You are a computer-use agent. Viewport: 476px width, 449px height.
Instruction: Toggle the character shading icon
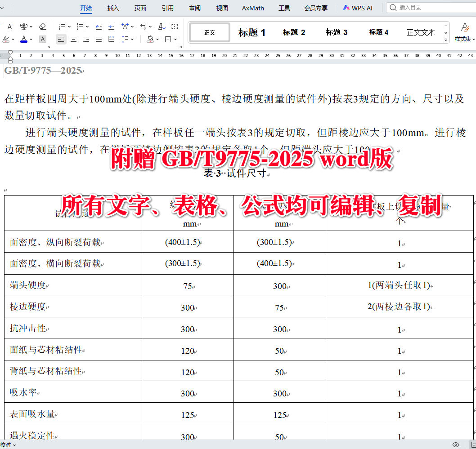click(43, 39)
